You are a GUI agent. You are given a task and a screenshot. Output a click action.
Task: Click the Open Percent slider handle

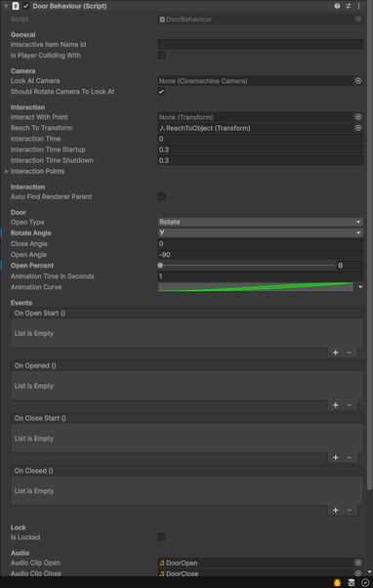[x=160, y=266]
